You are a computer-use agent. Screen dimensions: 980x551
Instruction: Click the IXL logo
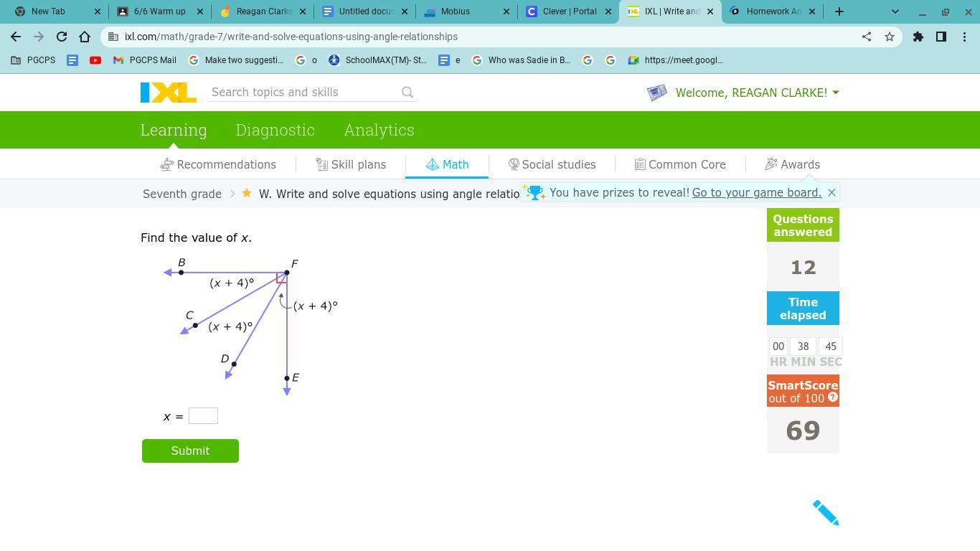[168, 93]
